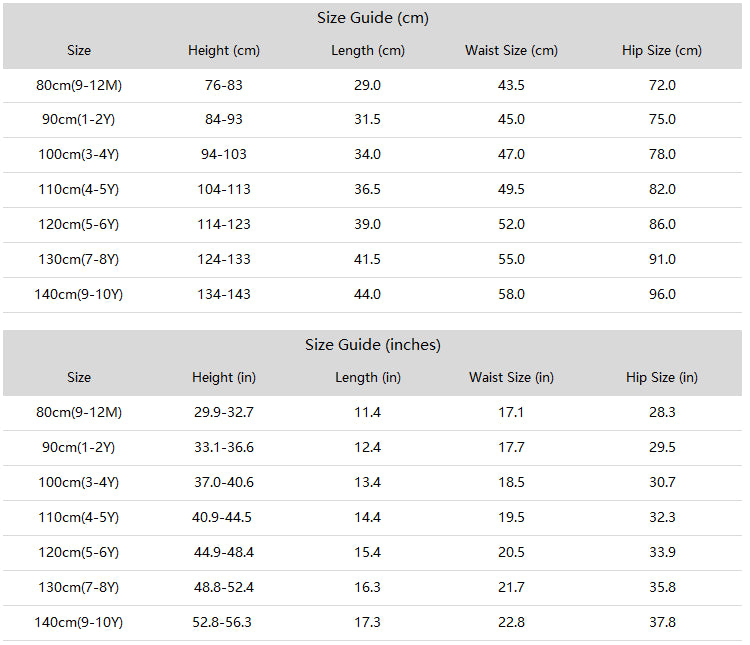Select the Waist Size (cm) column header
This screenshot has height=645, width=750.
click(x=511, y=51)
